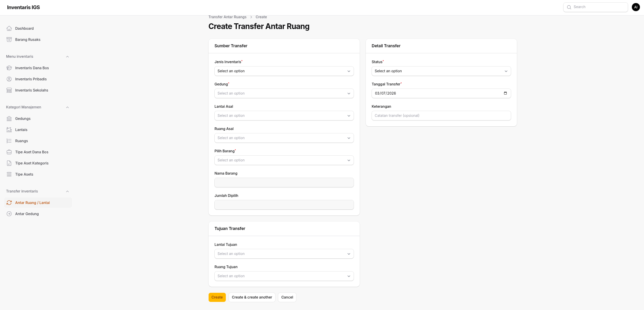
Task: Open the Ruang Tujuan dropdown
Action: [284, 276]
